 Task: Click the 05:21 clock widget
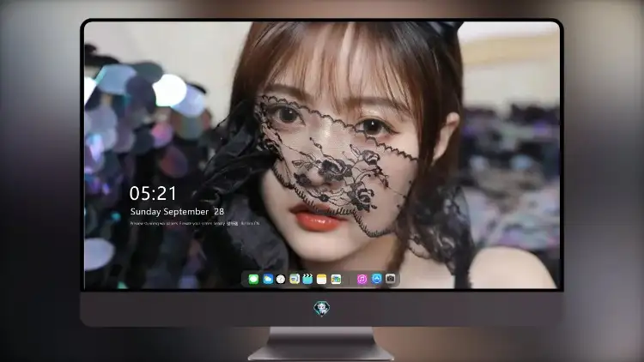pyautogui.click(x=153, y=193)
